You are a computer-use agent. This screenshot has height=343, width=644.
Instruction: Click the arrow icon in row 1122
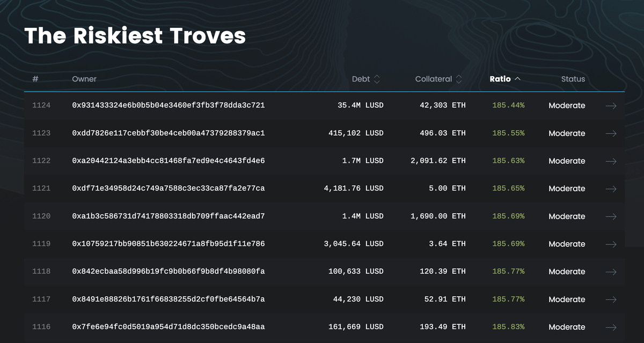tap(611, 161)
